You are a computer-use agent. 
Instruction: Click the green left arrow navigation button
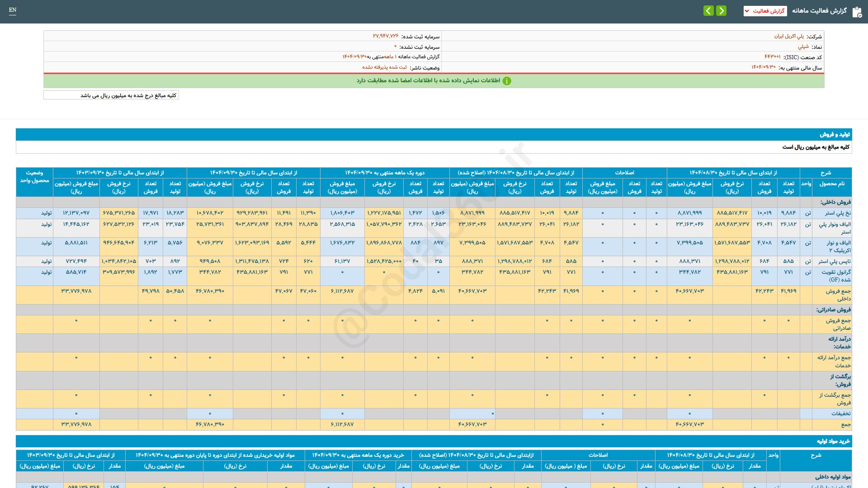click(x=708, y=10)
